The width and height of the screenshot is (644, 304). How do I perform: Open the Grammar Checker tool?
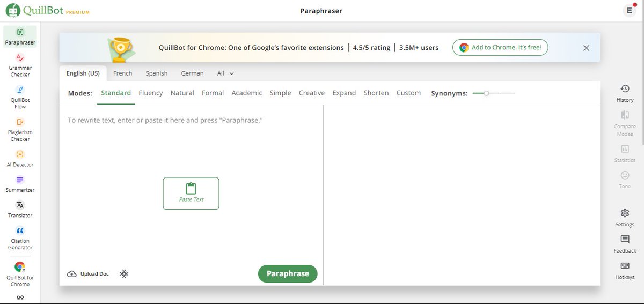click(x=20, y=65)
